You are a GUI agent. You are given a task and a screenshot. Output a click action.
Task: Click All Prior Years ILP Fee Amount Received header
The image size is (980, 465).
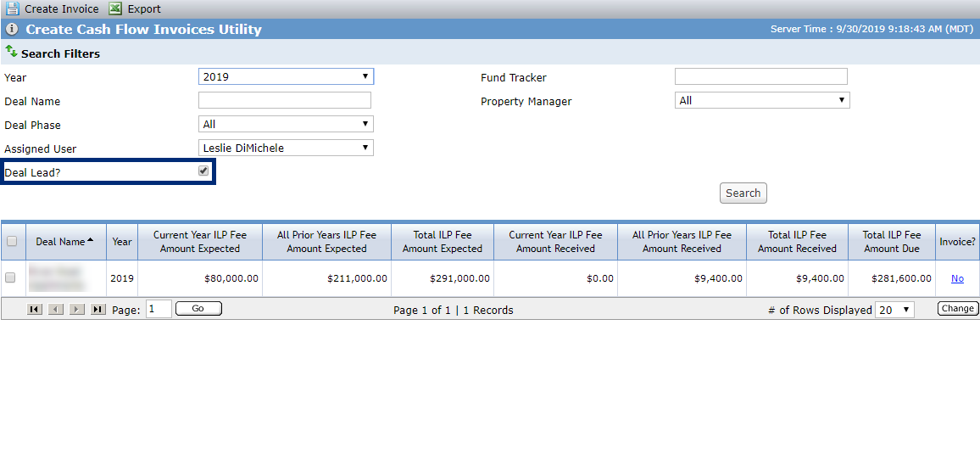[x=682, y=242]
